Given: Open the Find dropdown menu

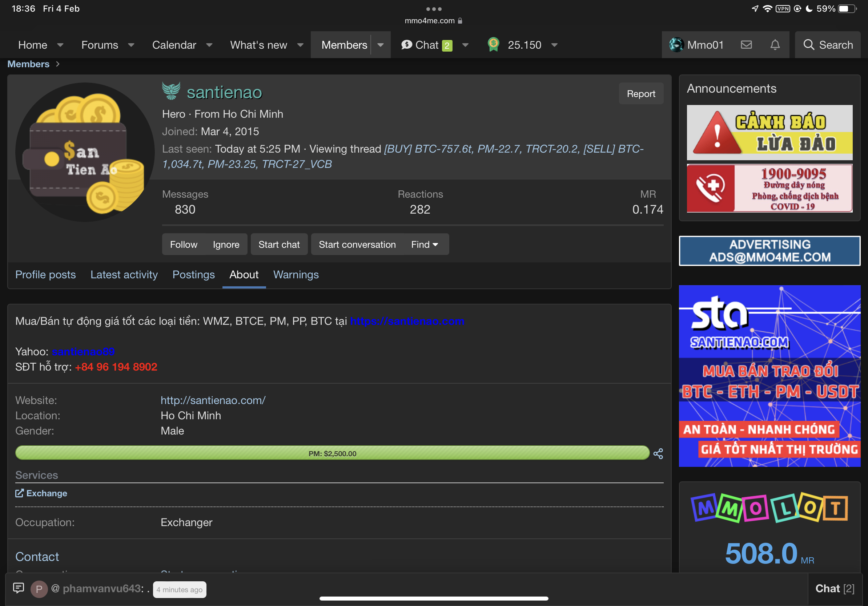Looking at the screenshot, I should pyautogui.click(x=424, y=245).
